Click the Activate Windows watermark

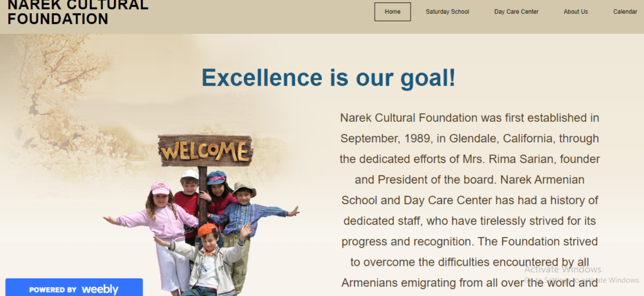point(562,270)
